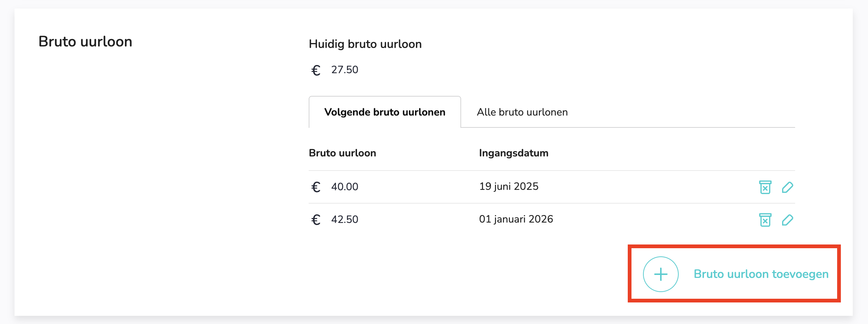Open the Volgende bruto uurlonen tab
The height and width of the screenshot is (324, 868).
(385, 112)
